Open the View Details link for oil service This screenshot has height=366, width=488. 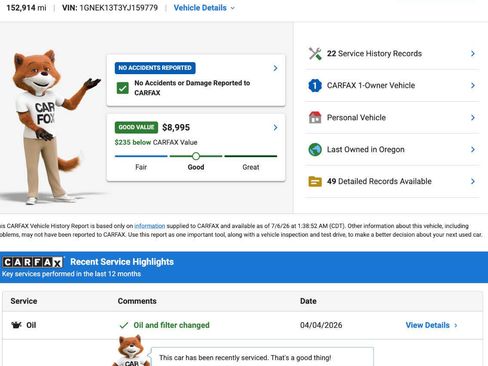click(431, 325)
